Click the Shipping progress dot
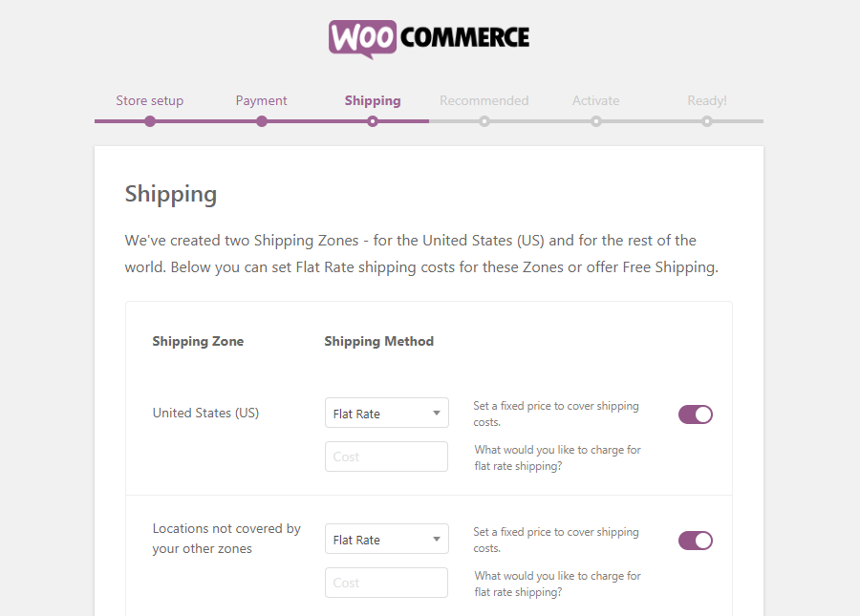The height and width of the screenshot is (616, 860). pyautogui.click(x=372, y=121)
